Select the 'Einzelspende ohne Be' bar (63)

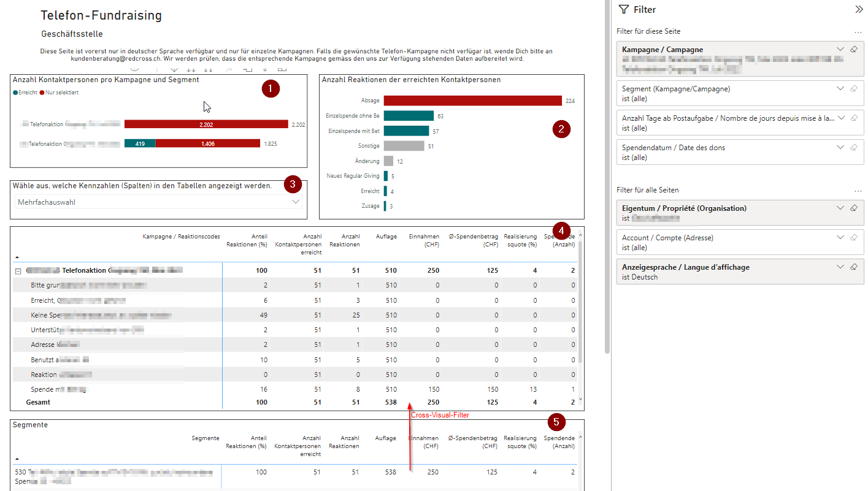tap(409, 115)
